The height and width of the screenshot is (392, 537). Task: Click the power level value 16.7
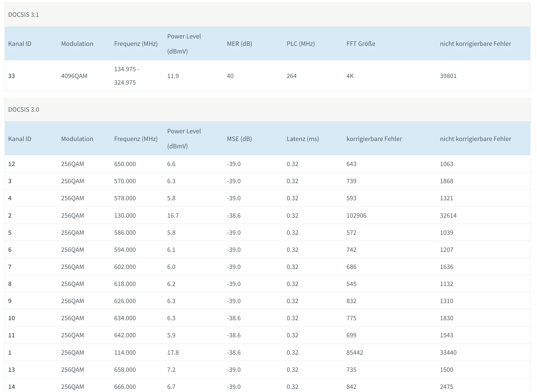click(173, 216)
